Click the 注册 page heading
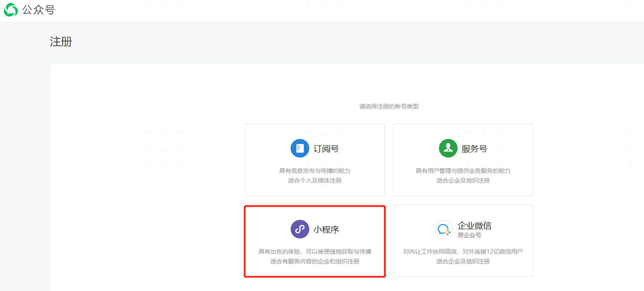Viewport: 644px width, 291px height. [x=61, y=42]
